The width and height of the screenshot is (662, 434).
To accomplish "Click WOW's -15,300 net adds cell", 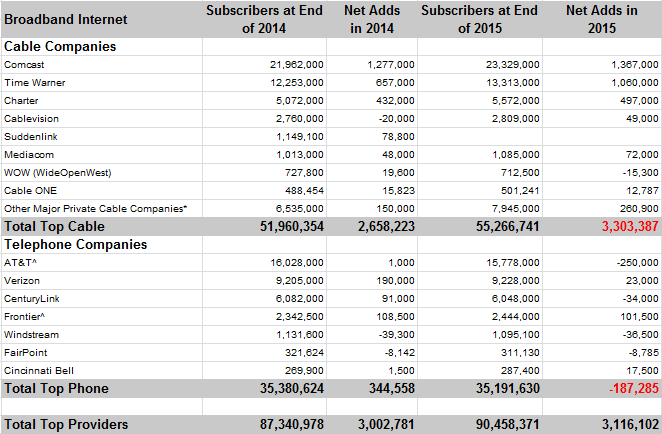I will click(640, 173).
